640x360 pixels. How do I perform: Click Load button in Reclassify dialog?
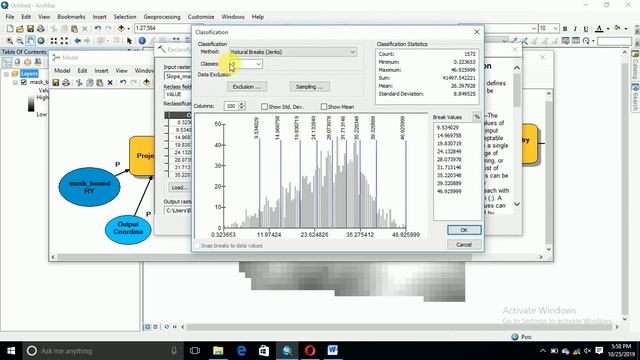pyautogui.click(x=180, y=187)
